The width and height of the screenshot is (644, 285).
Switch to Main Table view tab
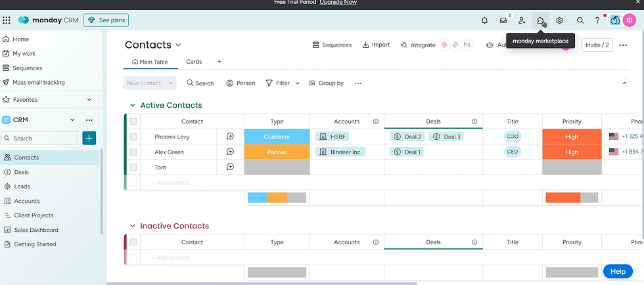pyautogui.click(x=150, y=62)
